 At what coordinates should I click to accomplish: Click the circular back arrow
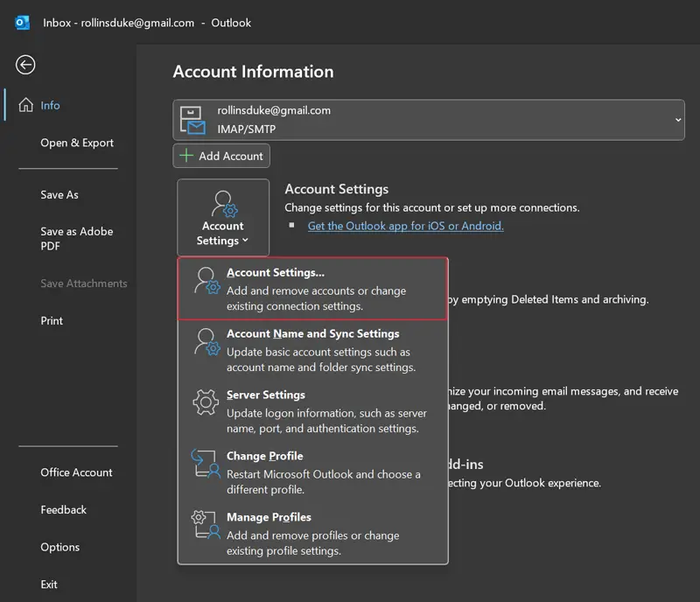pos(24,65)
